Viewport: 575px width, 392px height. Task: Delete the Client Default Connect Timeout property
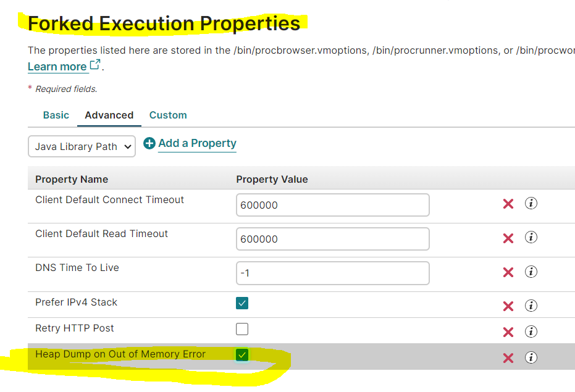tap(508, 204)
